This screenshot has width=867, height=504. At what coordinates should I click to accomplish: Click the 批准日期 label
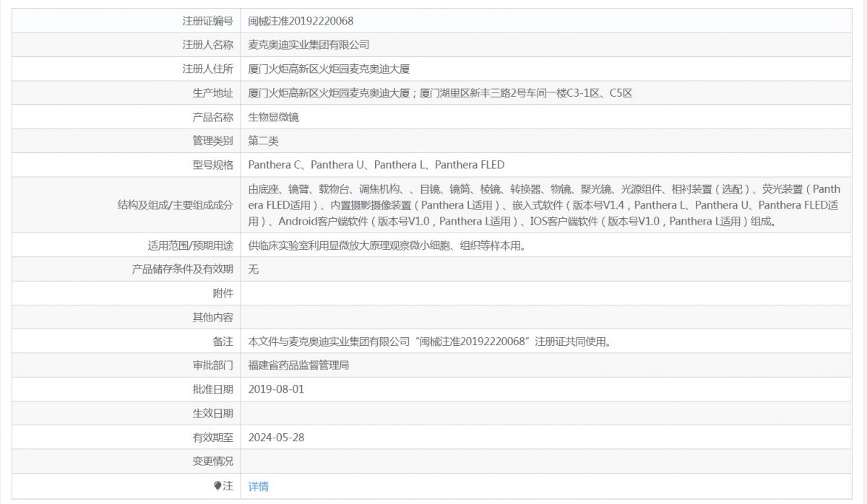tap(212, 389)
